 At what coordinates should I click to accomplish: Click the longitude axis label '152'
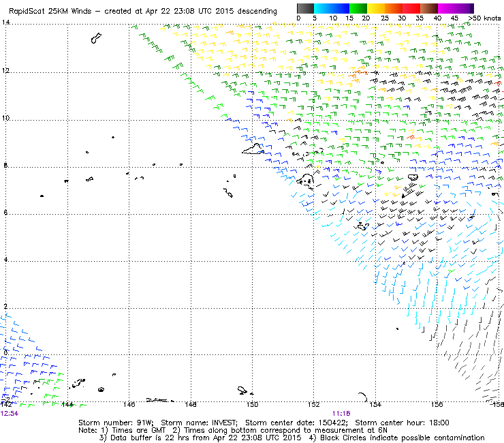tap(314, 404)
